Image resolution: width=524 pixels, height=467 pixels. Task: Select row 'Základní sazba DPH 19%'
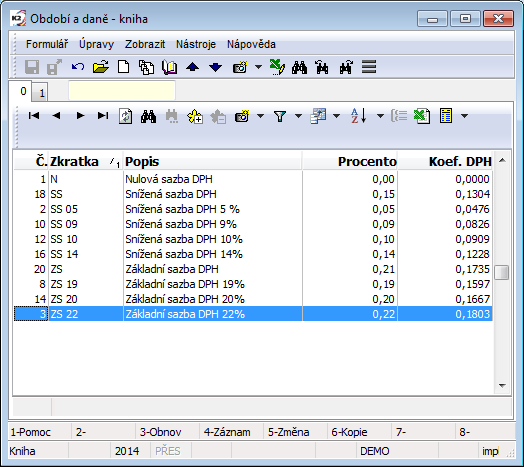253,284
